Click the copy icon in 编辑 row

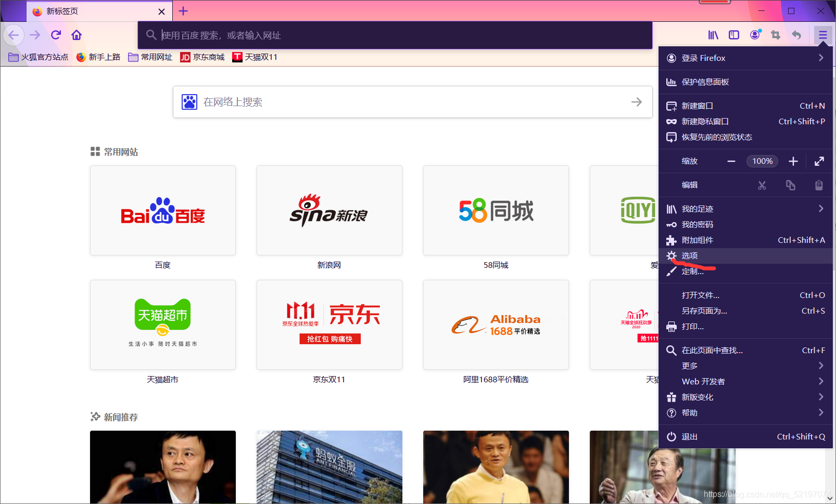tap(791, 185)
